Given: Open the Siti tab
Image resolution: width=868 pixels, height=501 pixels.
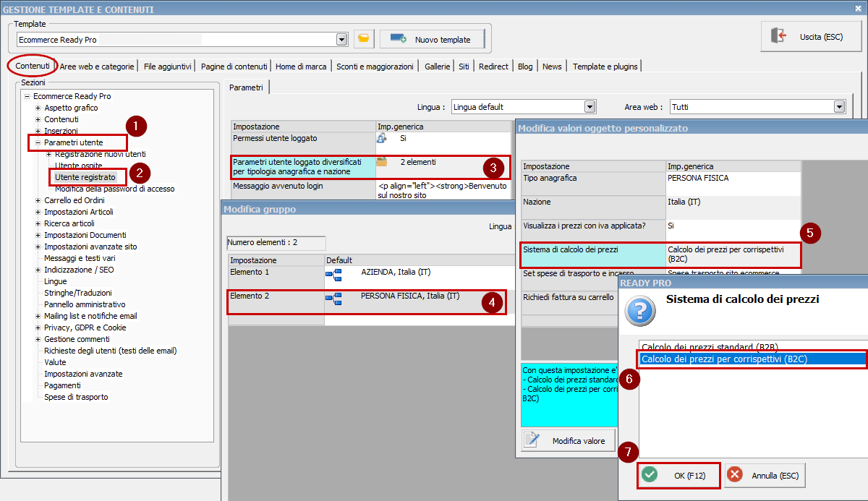Looking at the screenshot, I should click(464, 67).
